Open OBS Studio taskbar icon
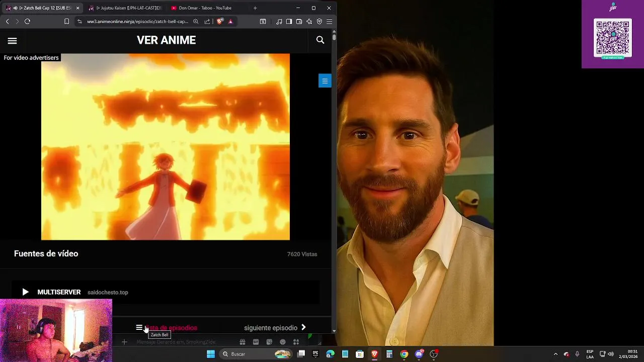The width and height of the screenshot is (644, 362). pos(434,354)
